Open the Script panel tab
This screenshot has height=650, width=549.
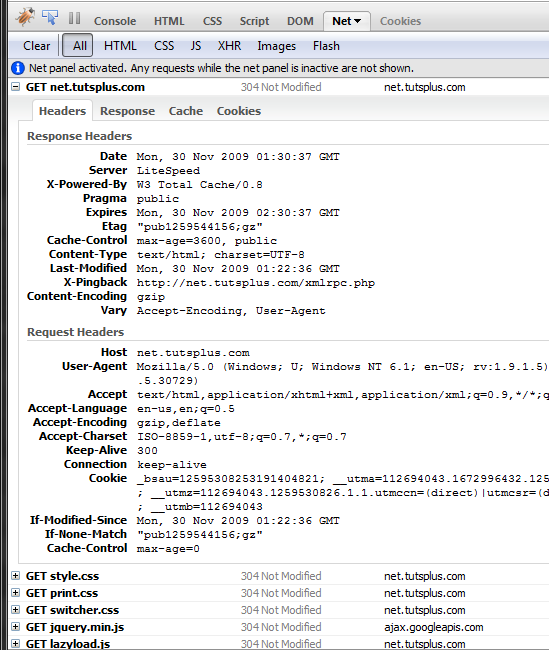pos(254,21)
